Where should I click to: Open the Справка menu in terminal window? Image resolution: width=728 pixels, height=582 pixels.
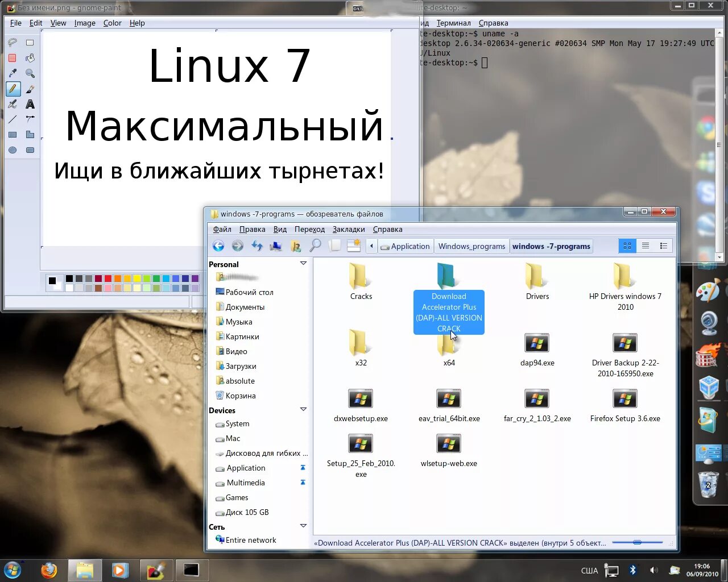tap(493, 23)
